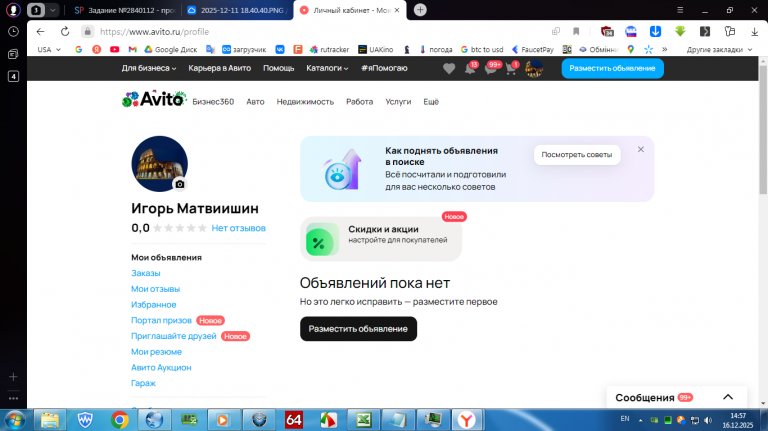768x431 pixels.
Task: Open browser history clock in sidebar
Action: tap(13, 31)
